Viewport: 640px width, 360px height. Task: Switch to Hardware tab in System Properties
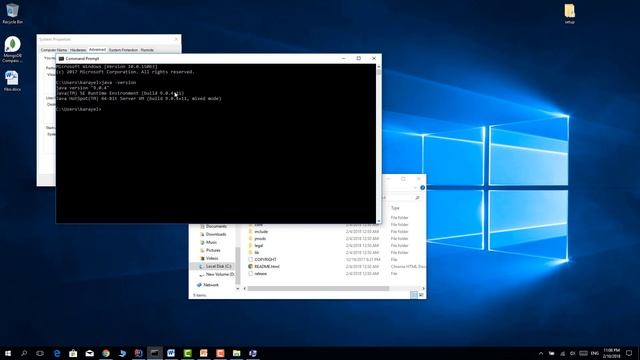tap(78, 50)
